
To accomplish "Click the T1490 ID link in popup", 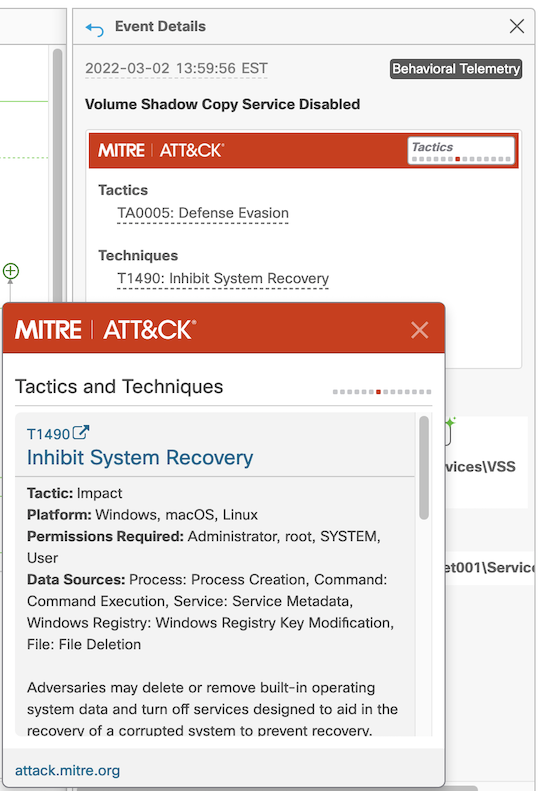I will 48,434.
